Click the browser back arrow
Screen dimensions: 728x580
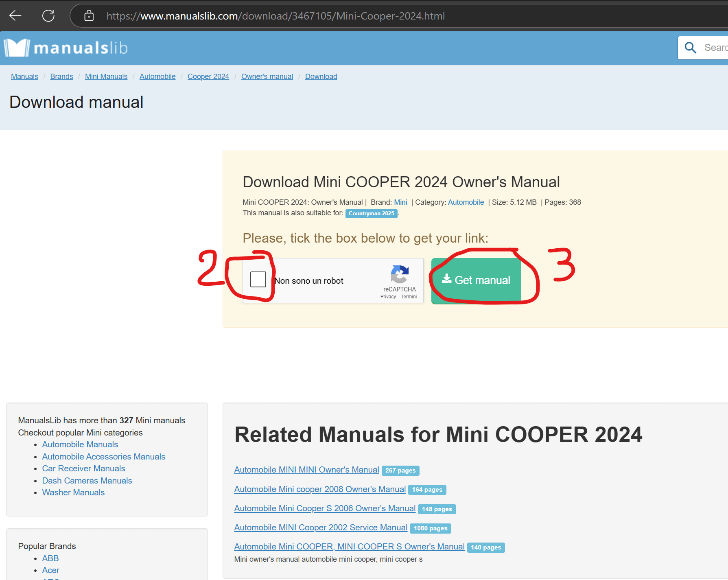pos(15,16)
